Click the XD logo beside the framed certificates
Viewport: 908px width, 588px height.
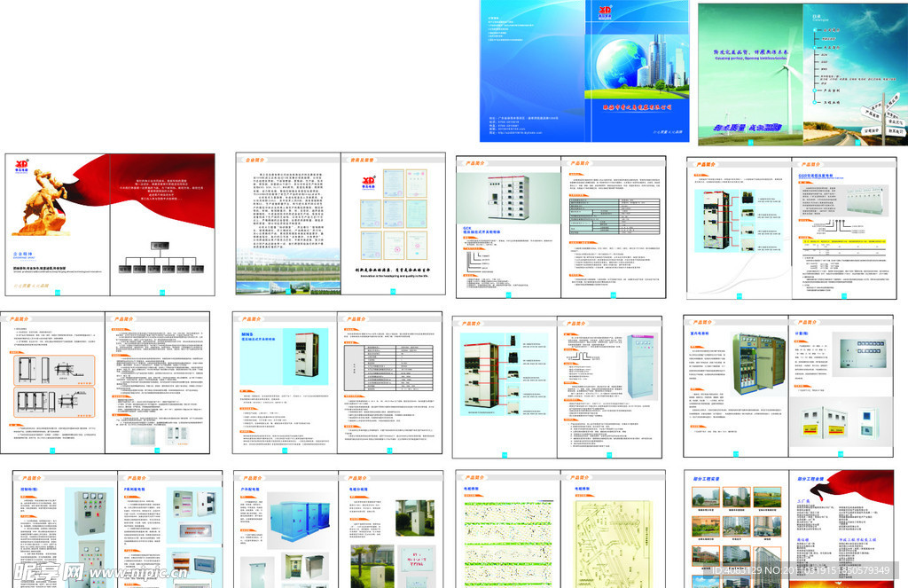[368, 183]
